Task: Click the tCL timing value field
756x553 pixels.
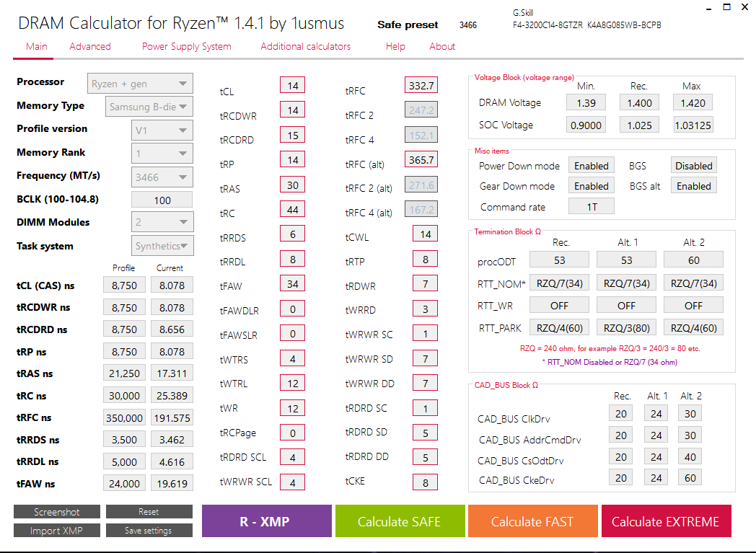Action: (x=292, y=85)
